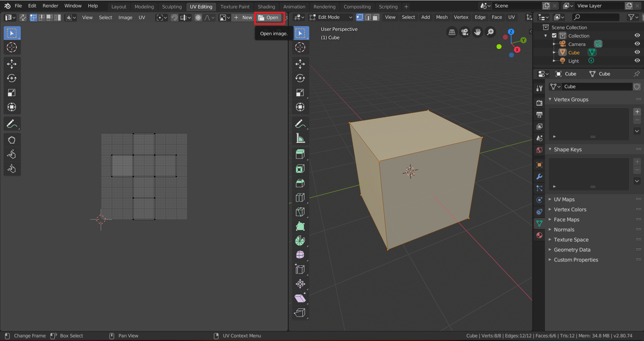Viewport: 644px width, 341px height.
Task: Activate the Loop Cut tool
Action: [x=300, y=198]
